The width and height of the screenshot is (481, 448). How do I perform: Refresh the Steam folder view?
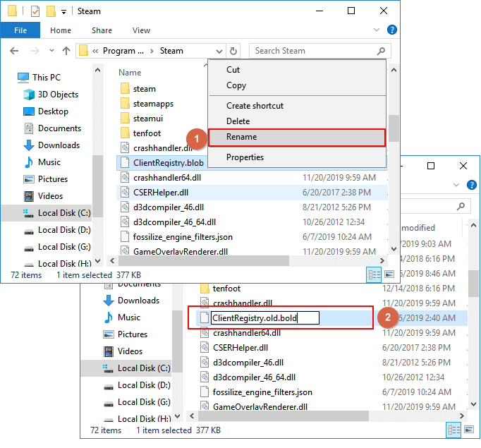234,51
